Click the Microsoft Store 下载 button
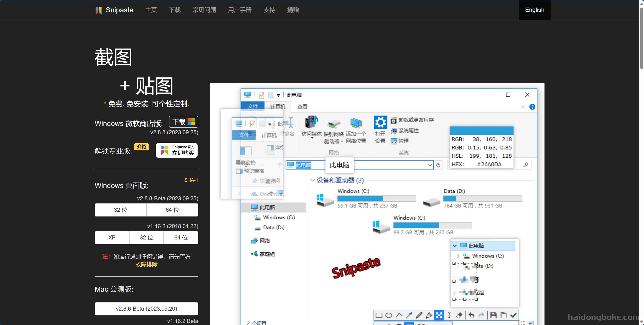Viewport: 644px width, 325px height. [184, 122]
